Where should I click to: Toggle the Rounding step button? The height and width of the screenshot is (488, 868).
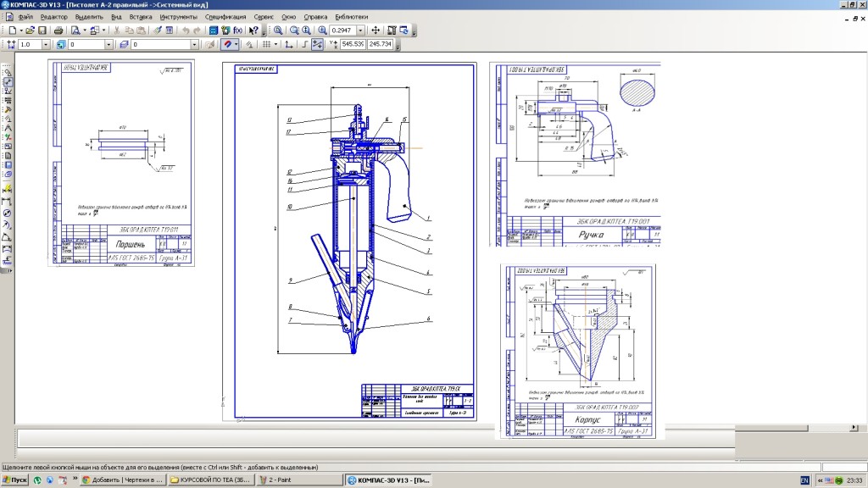tap(317, 44)
